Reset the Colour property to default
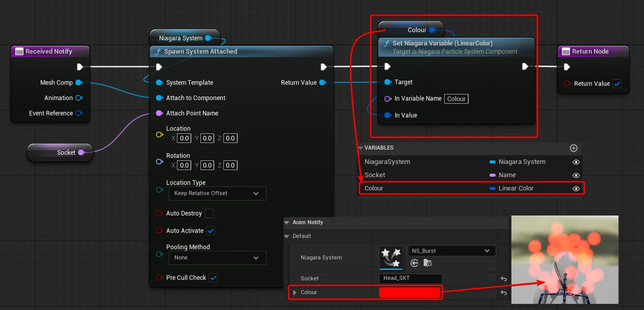The image size is (644, 310). coord(503,293)
